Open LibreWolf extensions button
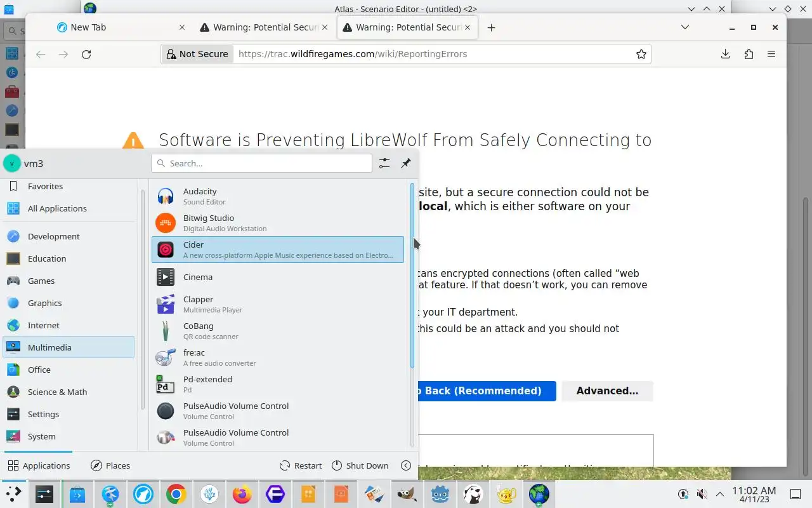The height and width of the screenshot is (508, 812). [x=749, y=54]
